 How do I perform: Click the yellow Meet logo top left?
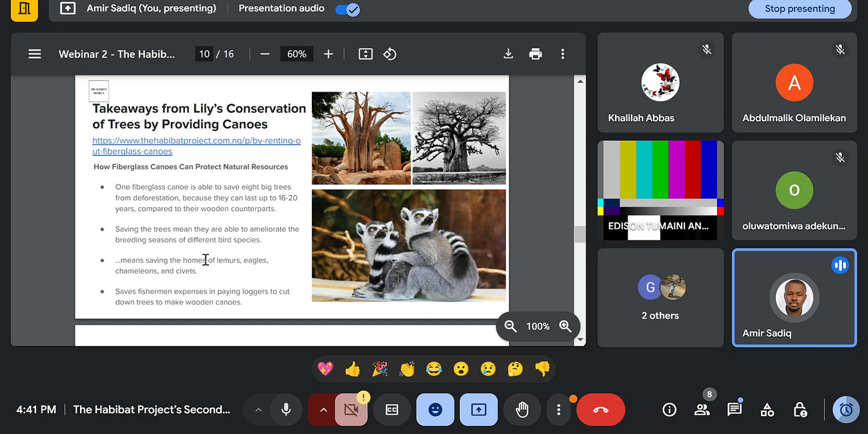click(x=25, y=9)
